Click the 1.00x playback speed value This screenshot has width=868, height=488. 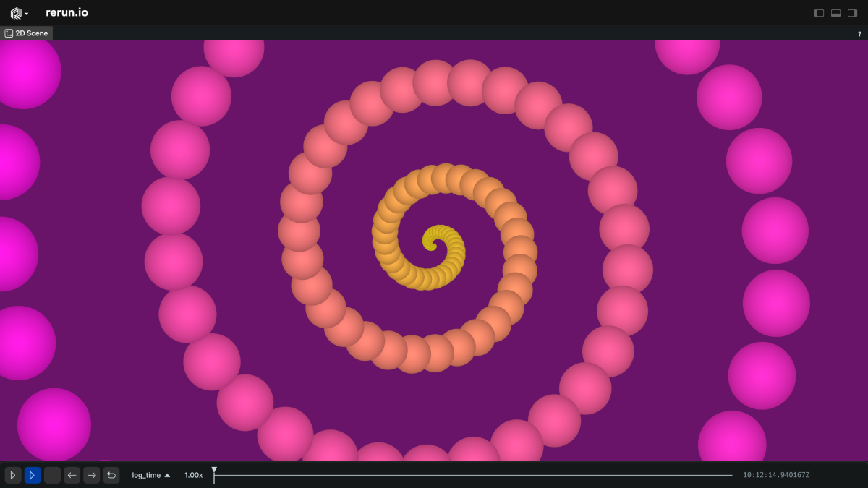(x=193, y=475)
